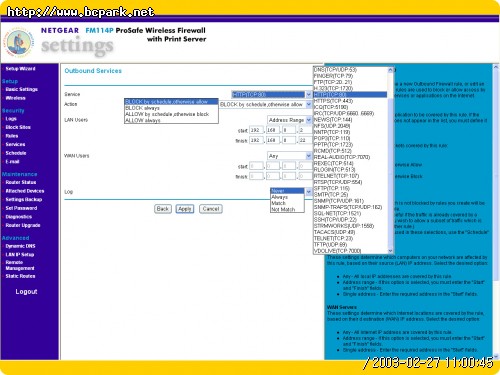Choose BLOCK always in the Action list

[x=171, y=108]
